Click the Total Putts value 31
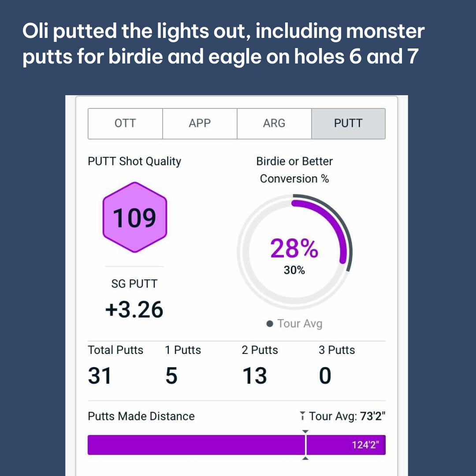This screenshot has height=476, width=476. tap(100, 376)
